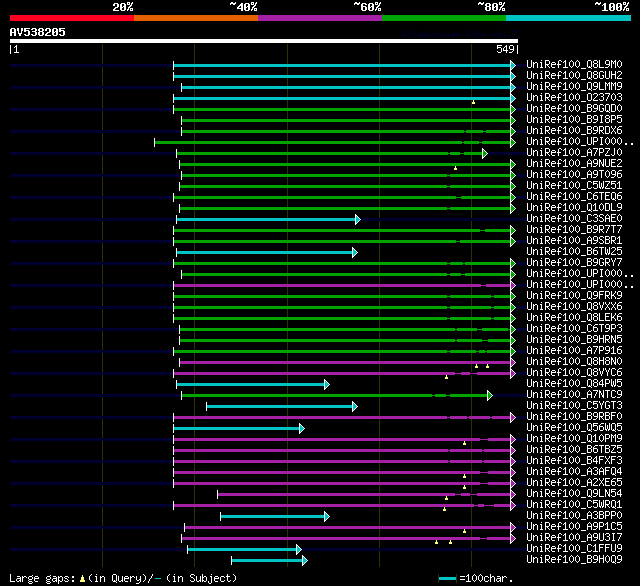Image resolution: width=640 pixels, height=586 pixels.
Task: Select the UniRef100_Q9LN54 label
Action: click(x=574, y=494)
